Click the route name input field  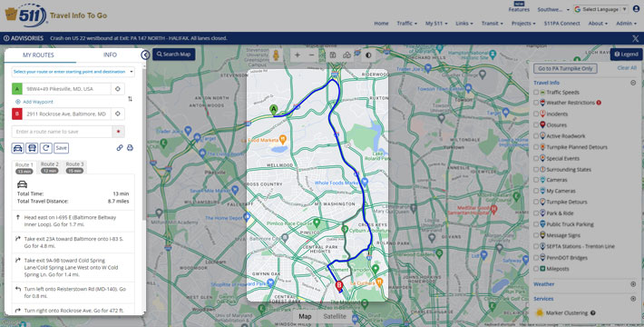point(62,132)
